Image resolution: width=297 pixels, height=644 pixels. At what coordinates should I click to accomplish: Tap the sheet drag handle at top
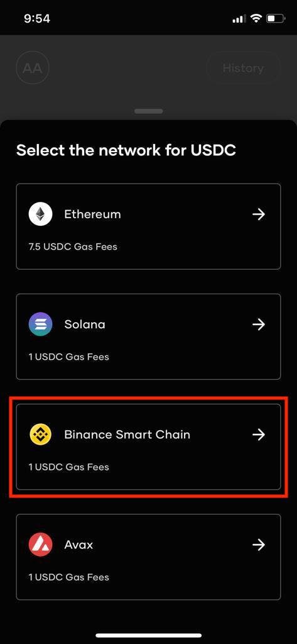pyautogui.click(x=148, y=111)
